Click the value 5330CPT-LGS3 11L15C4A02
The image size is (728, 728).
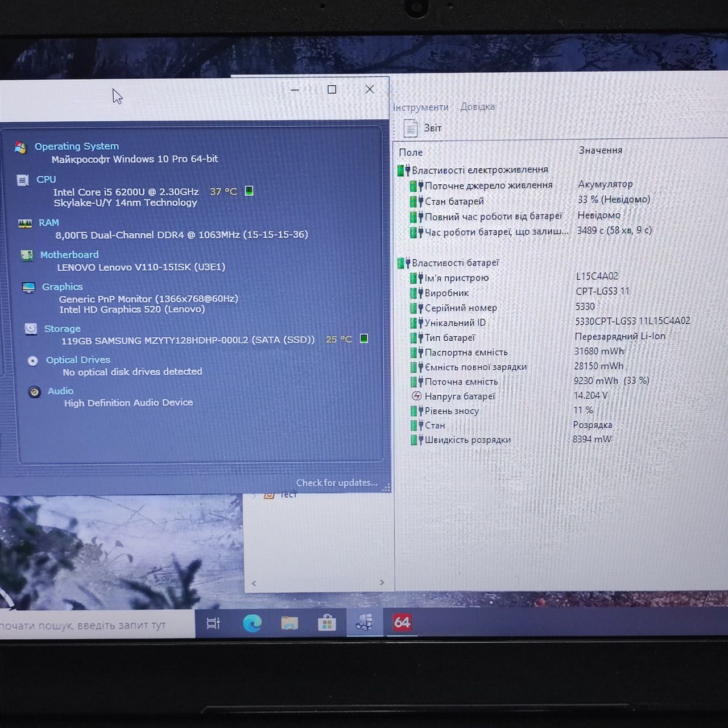pyautogui.click(x=633, y=321)
